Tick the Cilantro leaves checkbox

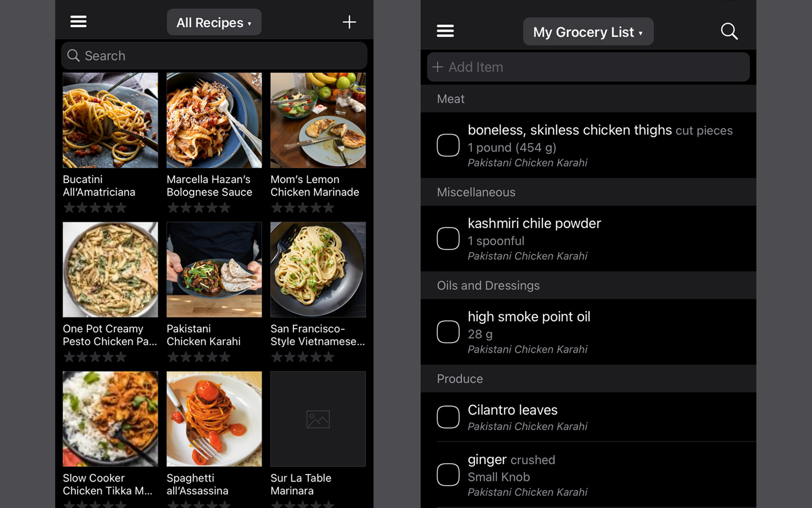[x=448, y=417]
